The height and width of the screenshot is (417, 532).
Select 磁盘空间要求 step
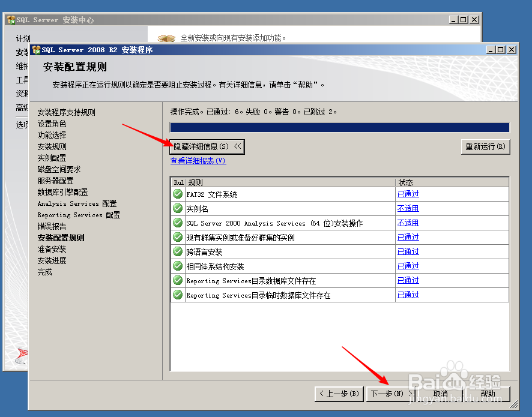click(59, 169)
